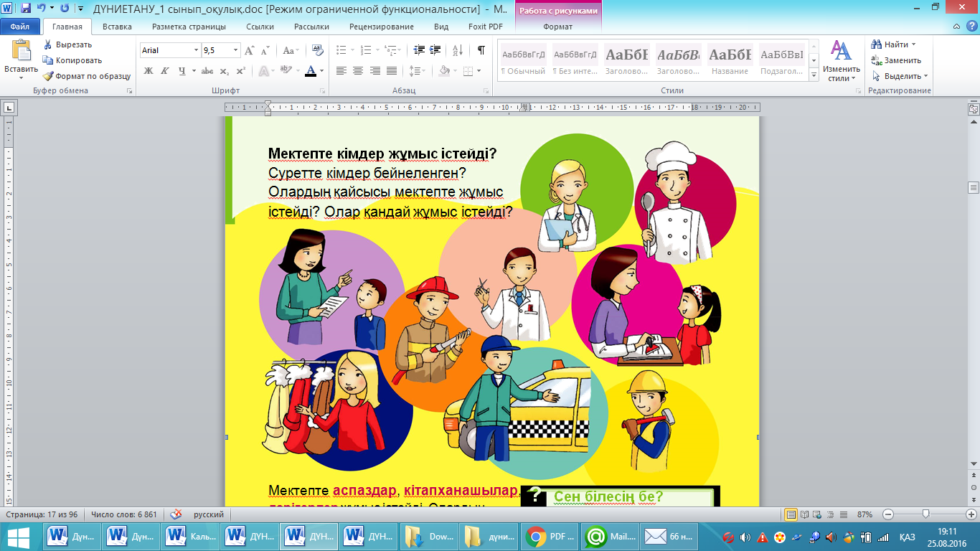Sort the selected text alphabetically
Screen dimensions: 980x551
456,50
